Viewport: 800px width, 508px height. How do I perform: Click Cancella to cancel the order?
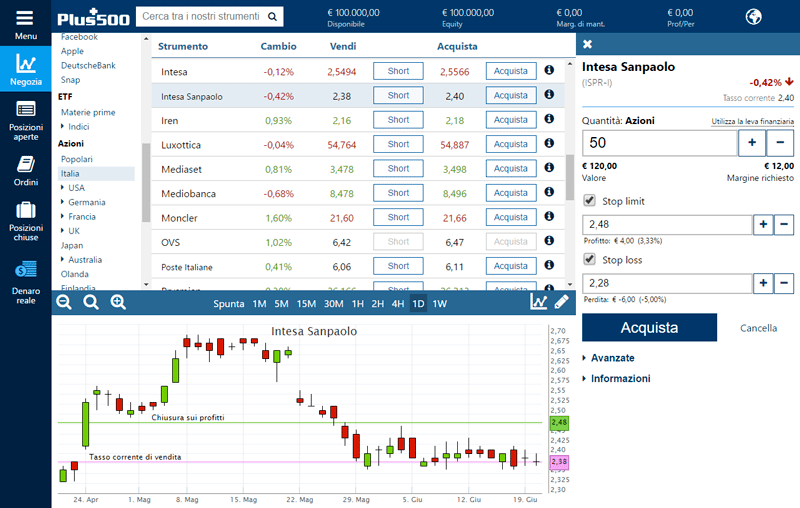(759, 328)
